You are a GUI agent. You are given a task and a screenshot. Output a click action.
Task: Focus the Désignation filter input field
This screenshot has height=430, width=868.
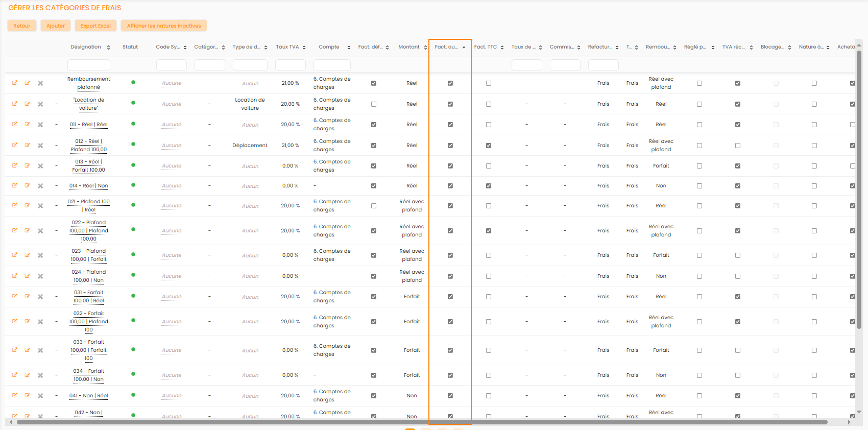(x=89, y=65)
